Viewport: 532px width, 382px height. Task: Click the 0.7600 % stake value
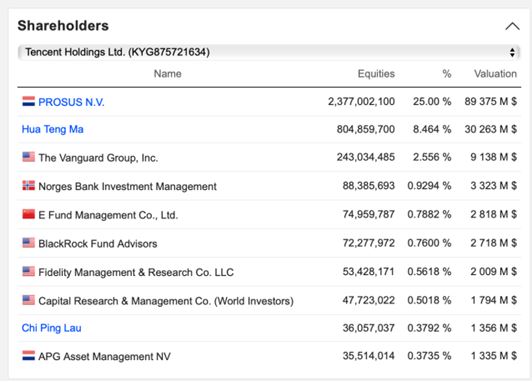pyautogui.click(x=430, y=243)
